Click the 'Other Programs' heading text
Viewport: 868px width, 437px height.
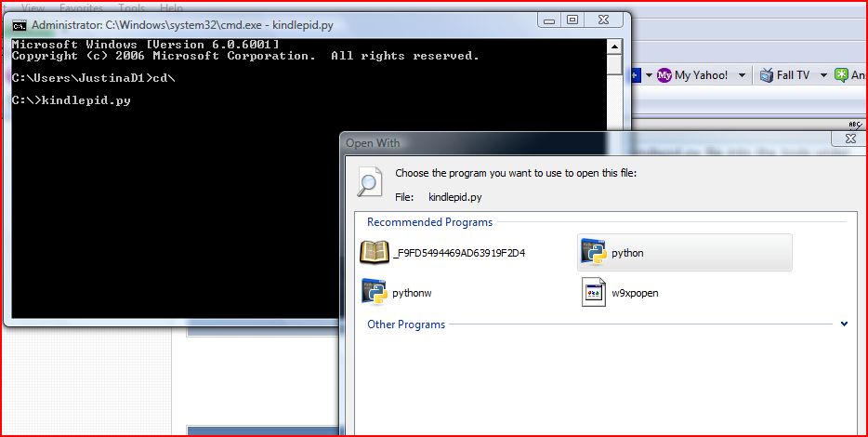tap(406, 324)
